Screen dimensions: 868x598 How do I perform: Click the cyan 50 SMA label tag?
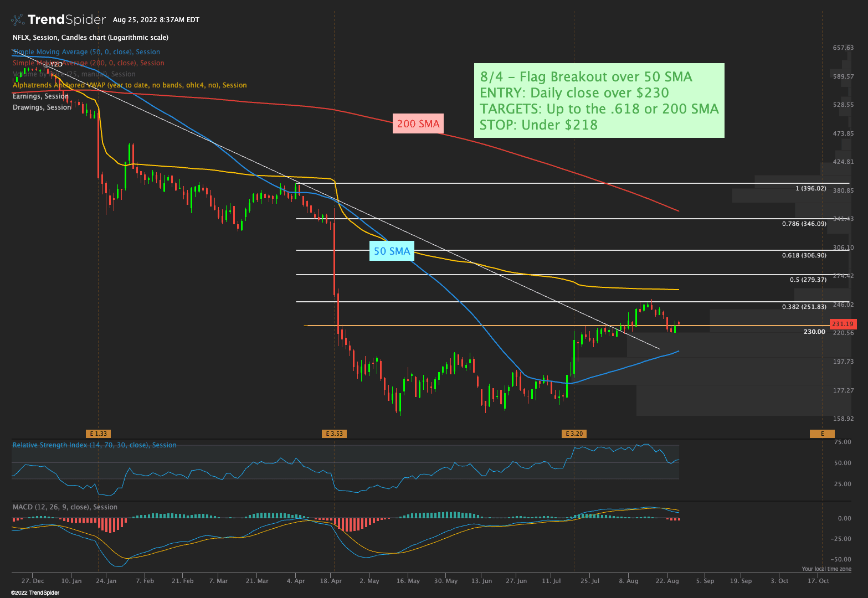click(392, 251)
